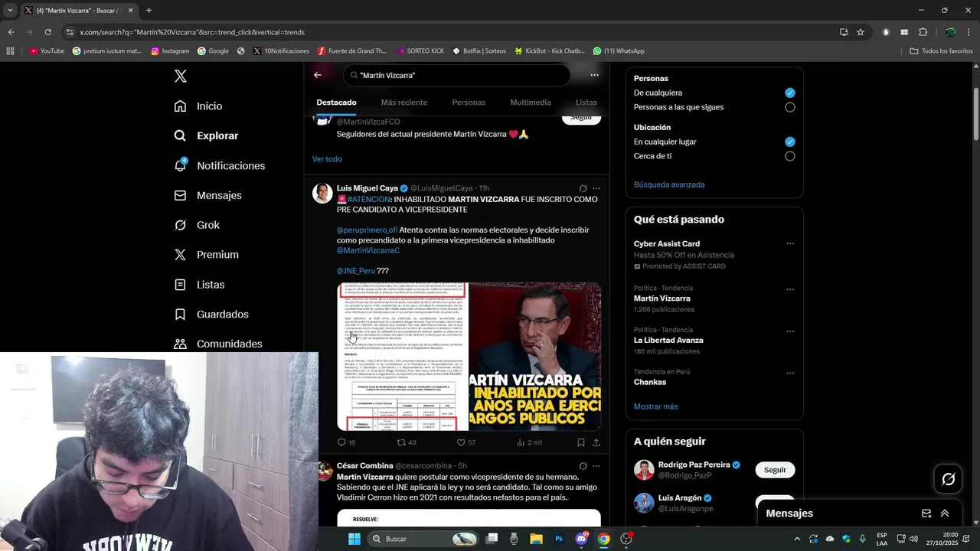Select the Martín Vizcarra browser tab
Screen dimensions: 980x551
click(78, 11)
